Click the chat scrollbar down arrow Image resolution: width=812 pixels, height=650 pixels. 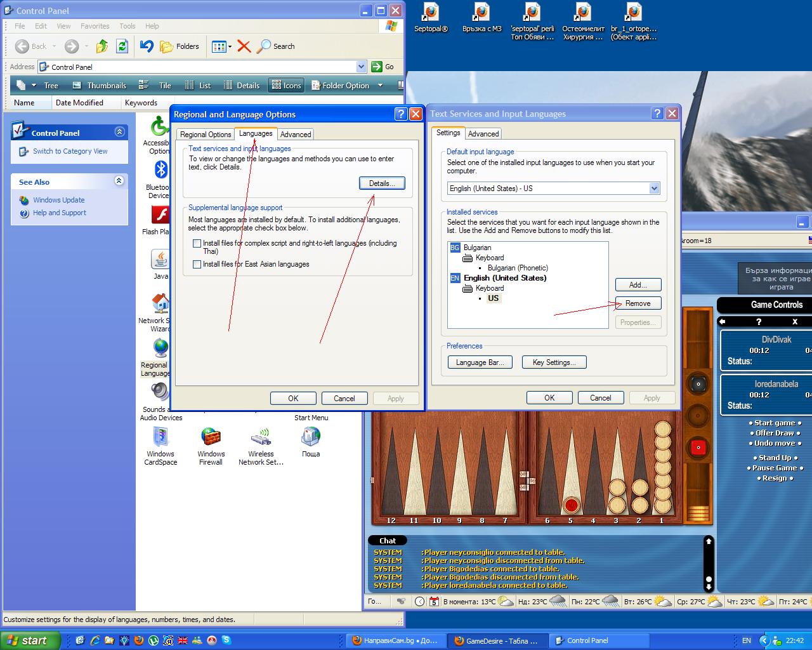tap(709, 586)
